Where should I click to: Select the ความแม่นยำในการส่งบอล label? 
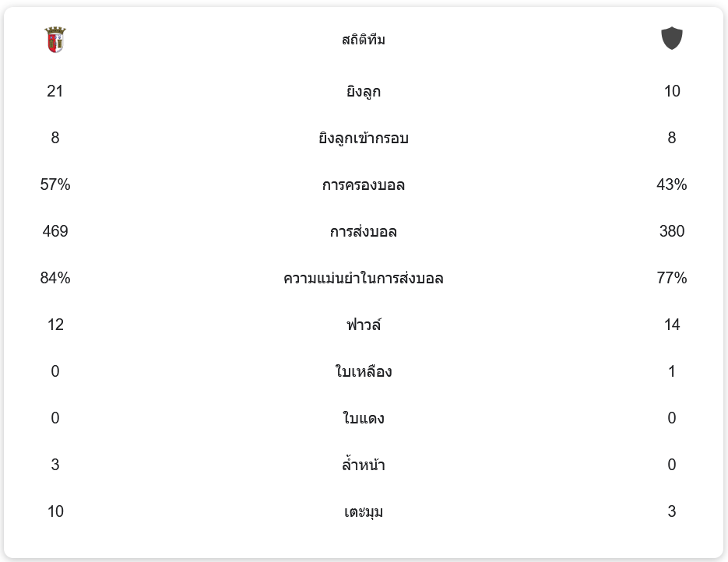(x=364, y=279)
